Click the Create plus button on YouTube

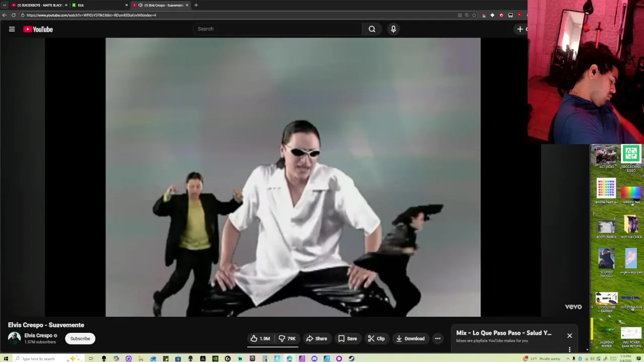pyautogui.click(x=520, y=29)
